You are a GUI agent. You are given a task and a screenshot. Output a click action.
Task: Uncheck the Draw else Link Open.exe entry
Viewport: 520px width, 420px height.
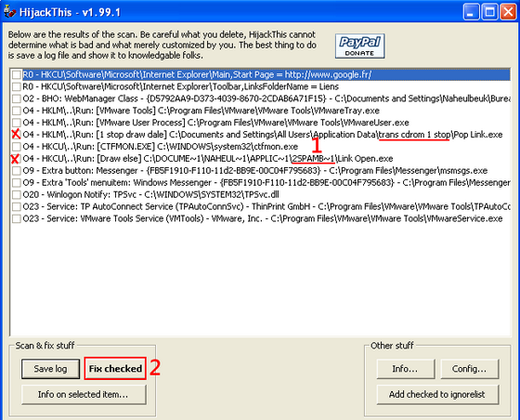point(17,159)
